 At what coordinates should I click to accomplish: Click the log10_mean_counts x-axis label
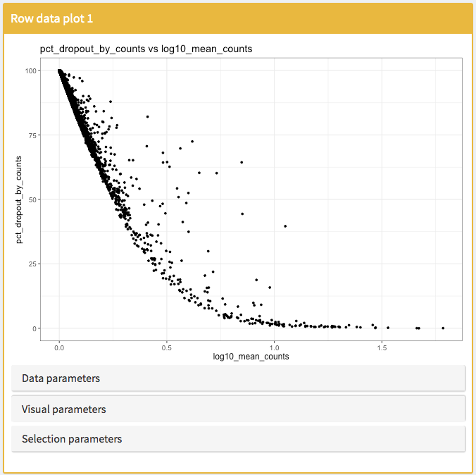[x=251, y=357]
